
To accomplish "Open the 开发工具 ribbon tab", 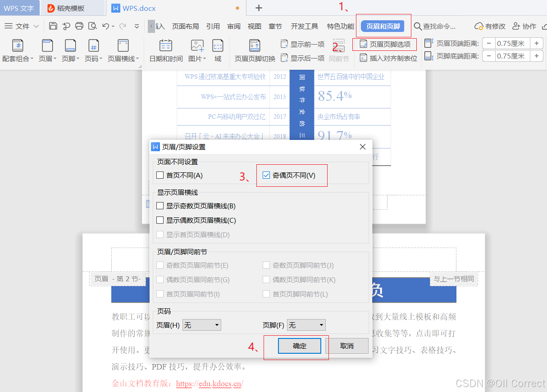I will point(305,26).
